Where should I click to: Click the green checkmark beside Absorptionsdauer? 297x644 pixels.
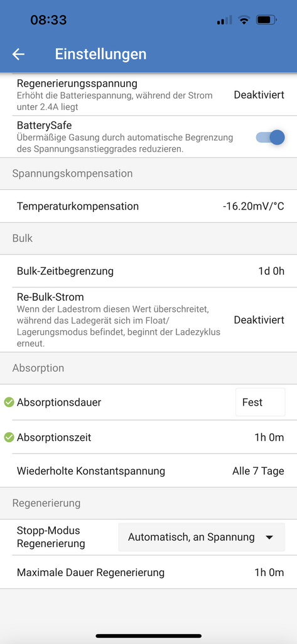pyautogui.click(x=9, y=402)
